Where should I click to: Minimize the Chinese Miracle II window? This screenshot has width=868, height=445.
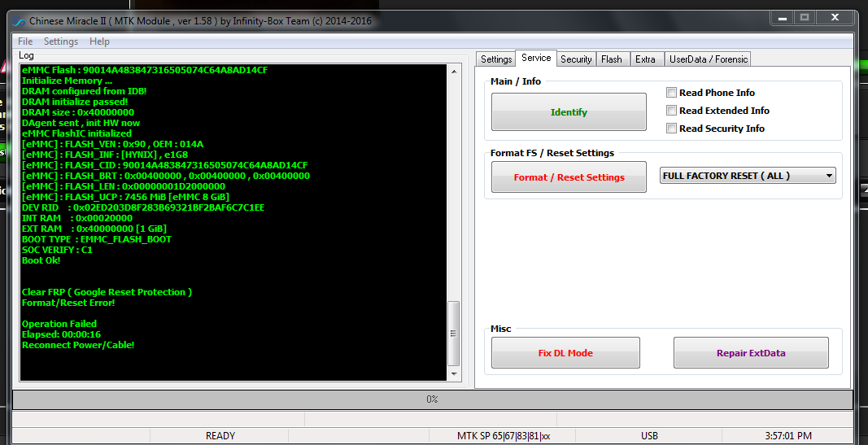tap(783, 18)
